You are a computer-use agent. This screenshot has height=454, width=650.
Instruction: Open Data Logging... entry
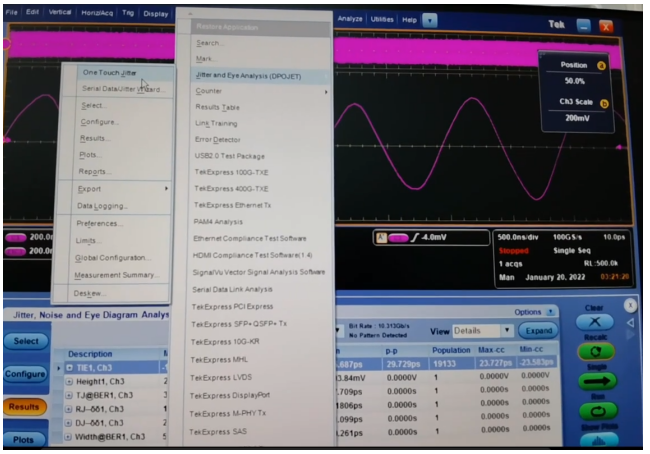click(102, 206)
